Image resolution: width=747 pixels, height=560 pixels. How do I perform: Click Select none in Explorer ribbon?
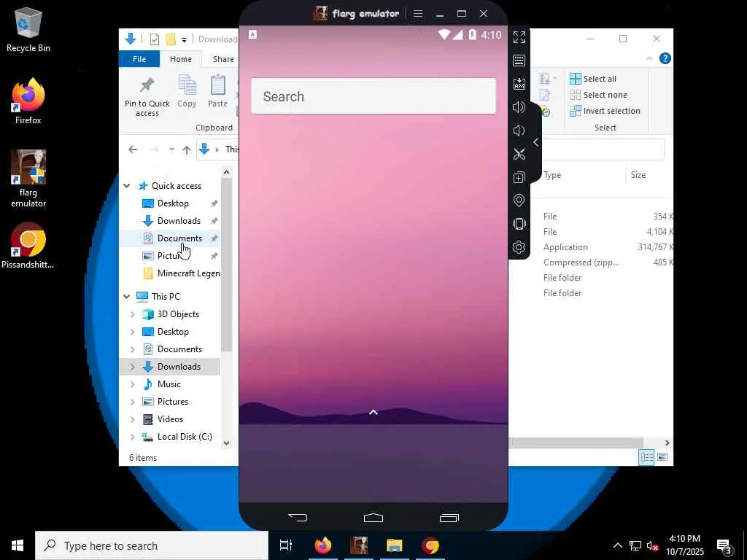[x=599, y=95]
